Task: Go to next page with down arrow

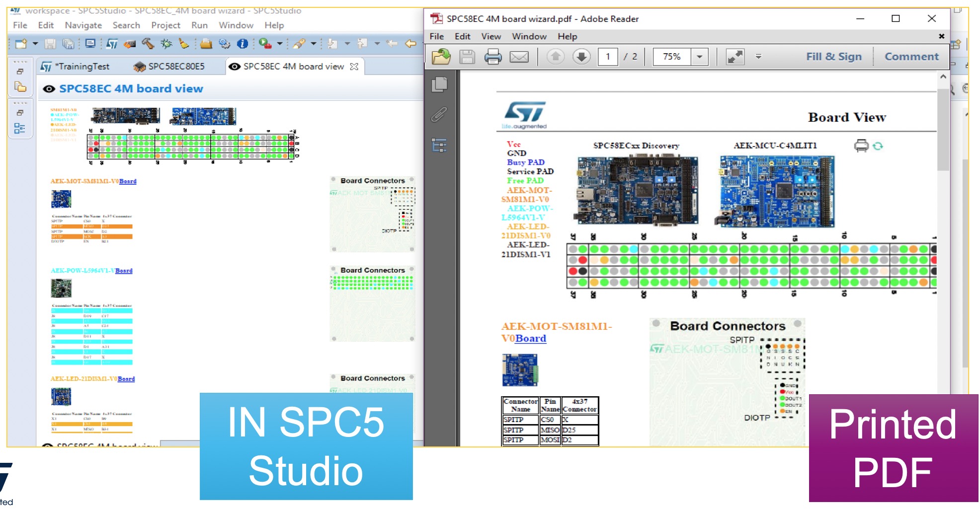Action: point(581,57)
